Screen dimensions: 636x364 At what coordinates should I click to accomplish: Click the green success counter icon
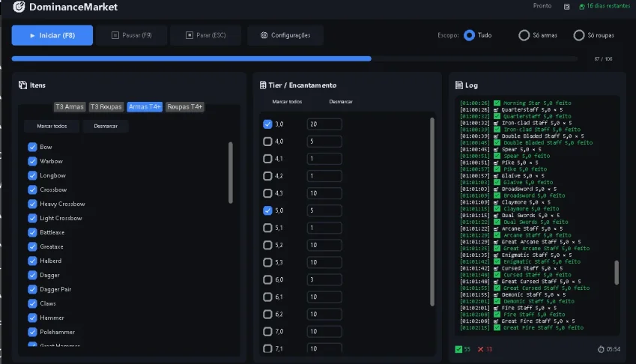(458, 349)
